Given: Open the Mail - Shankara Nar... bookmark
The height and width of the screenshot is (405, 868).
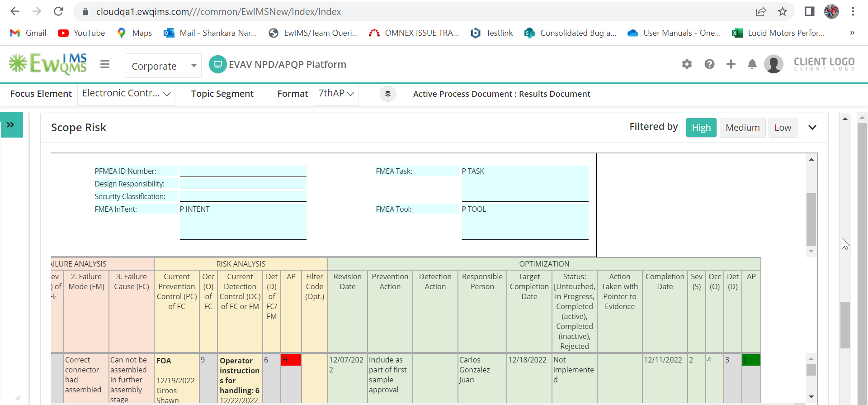Looking at the screenshot, I should click(210, 33).
